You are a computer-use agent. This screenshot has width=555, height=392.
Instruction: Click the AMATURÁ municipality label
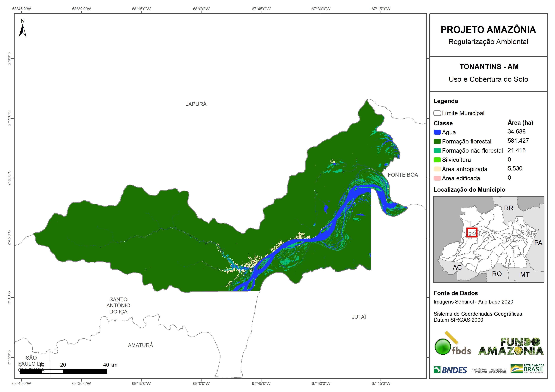[x=140, y=345]
